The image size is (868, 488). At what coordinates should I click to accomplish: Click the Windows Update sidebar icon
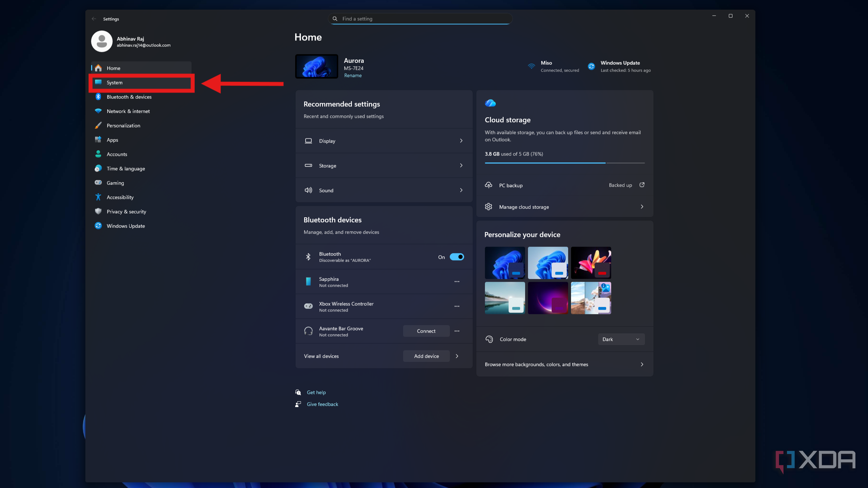coord(98,226)
